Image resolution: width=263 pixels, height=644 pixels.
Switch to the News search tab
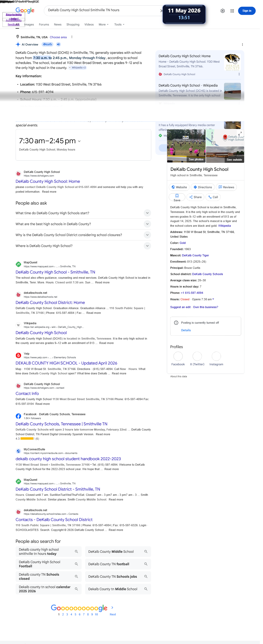point(58,24)
